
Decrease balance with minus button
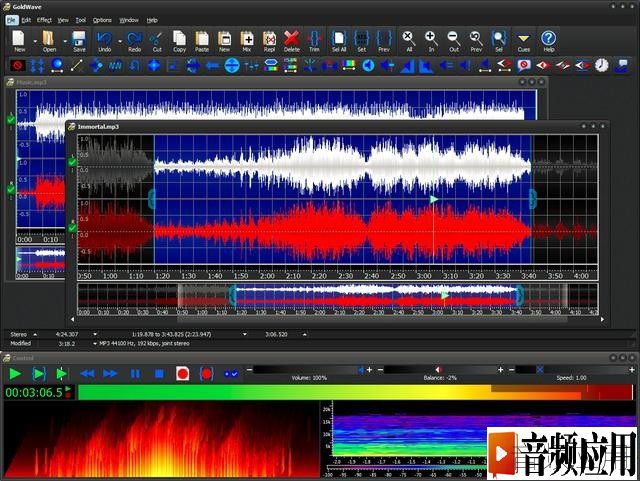tap(380, 370)
